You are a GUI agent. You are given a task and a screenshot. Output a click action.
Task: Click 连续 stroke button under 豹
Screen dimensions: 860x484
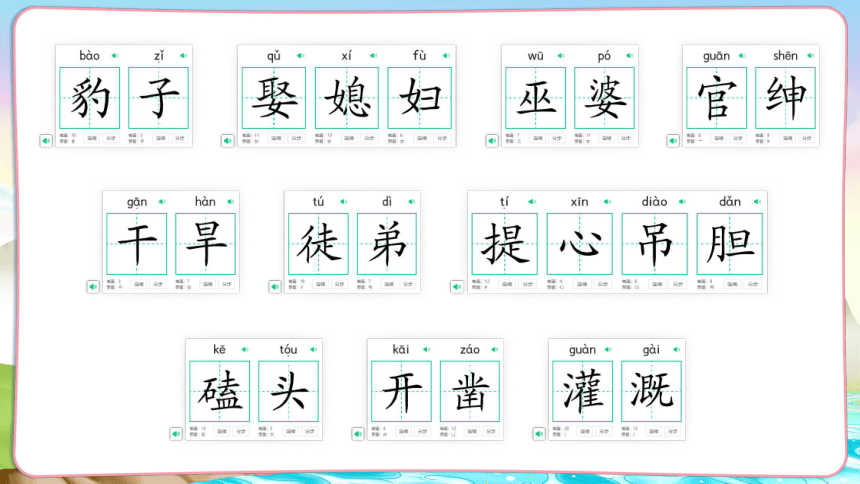(x=92, y=138)
